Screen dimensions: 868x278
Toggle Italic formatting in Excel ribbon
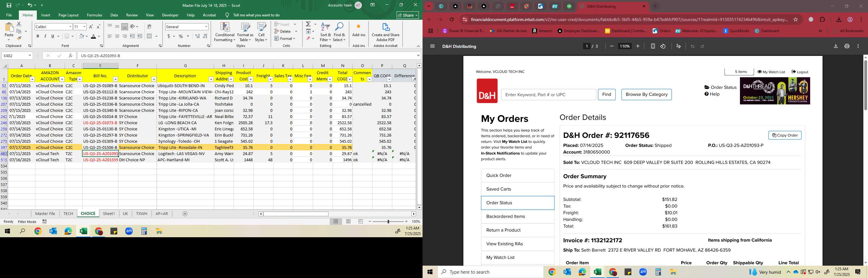point(45,36)
